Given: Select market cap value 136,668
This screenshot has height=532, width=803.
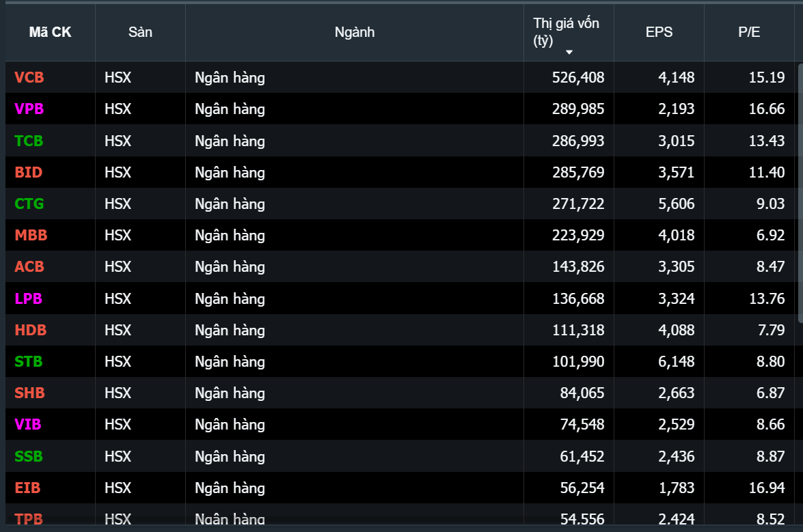Looking at the screenshot, I should 578,298.
